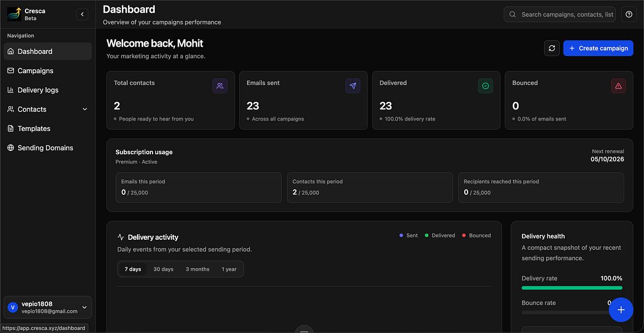The width and height of the screenshot is (644, 333).
Task: Select the 7 days period option
Action: pos(133,269)
